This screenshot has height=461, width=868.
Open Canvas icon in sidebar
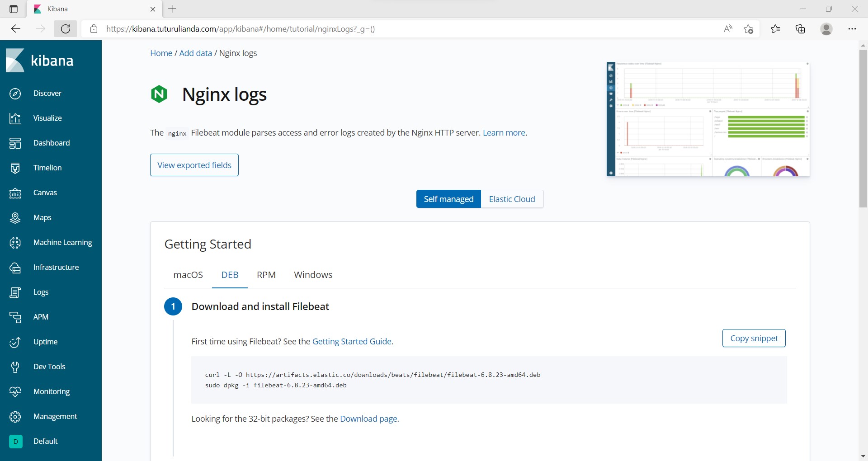click(15, 193)
